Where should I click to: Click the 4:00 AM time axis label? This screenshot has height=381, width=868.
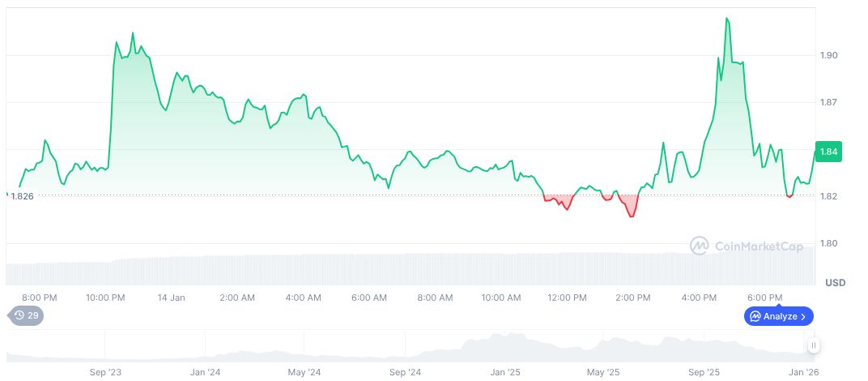pos(304,298)
